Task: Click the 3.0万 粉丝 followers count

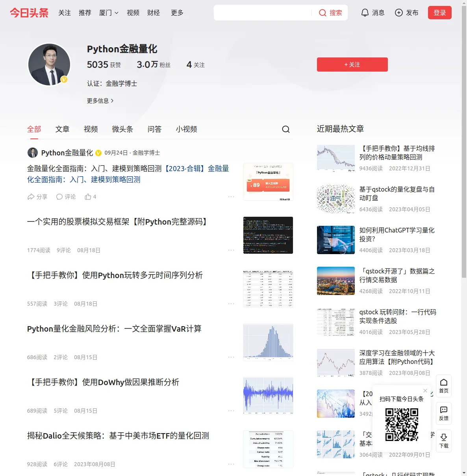Action: tap(154, 65)
